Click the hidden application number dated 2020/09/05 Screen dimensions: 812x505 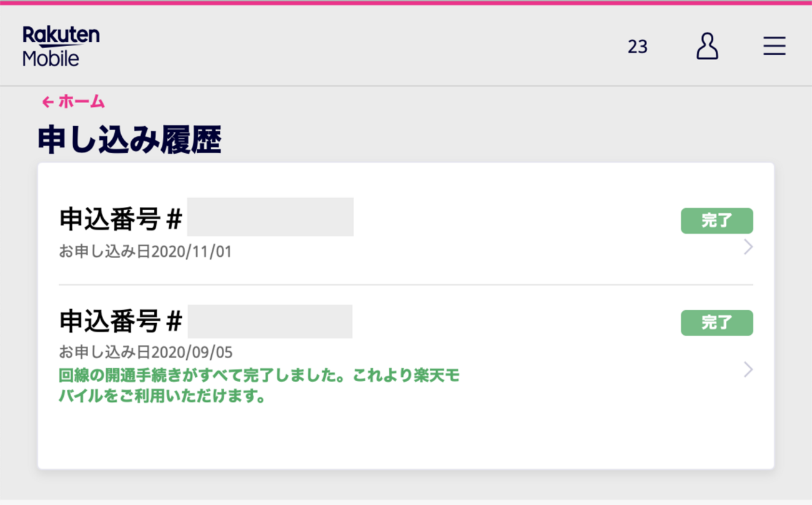pyautogui.click(x=270, y=321)
